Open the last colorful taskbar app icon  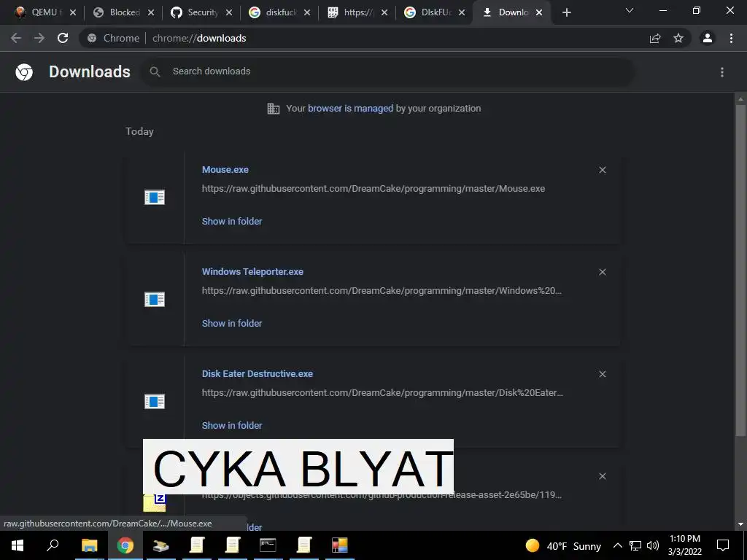coord(340,545)
